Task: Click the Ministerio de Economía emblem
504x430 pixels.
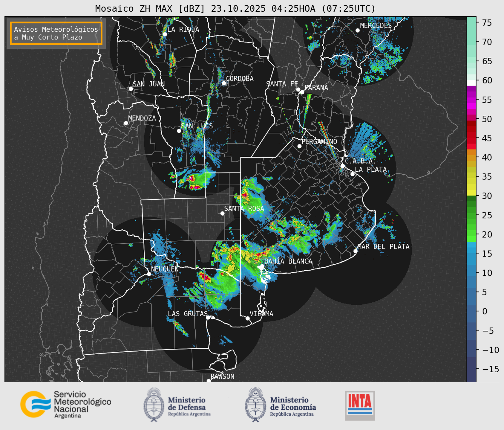Action: coord(255,405)
